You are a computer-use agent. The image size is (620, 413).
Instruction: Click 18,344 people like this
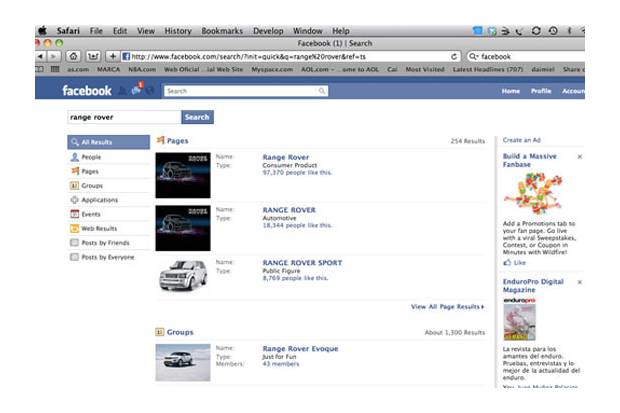coord(297,225)
